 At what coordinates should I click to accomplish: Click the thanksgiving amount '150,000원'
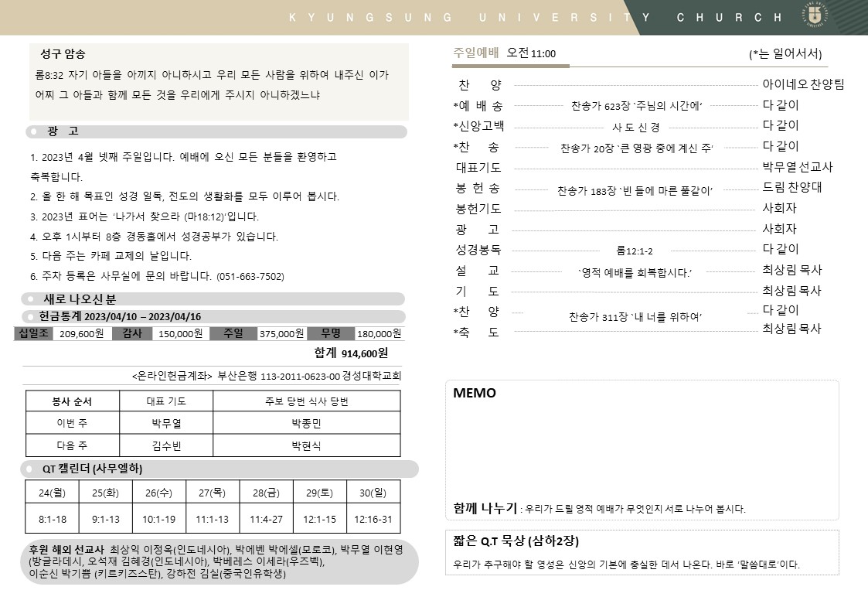pyautogui.click(x=180, y=333)
